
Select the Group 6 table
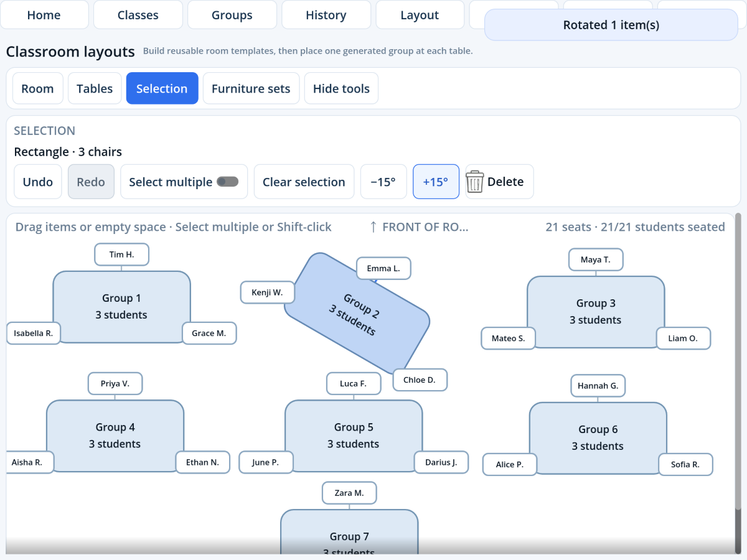click(598, 438)
